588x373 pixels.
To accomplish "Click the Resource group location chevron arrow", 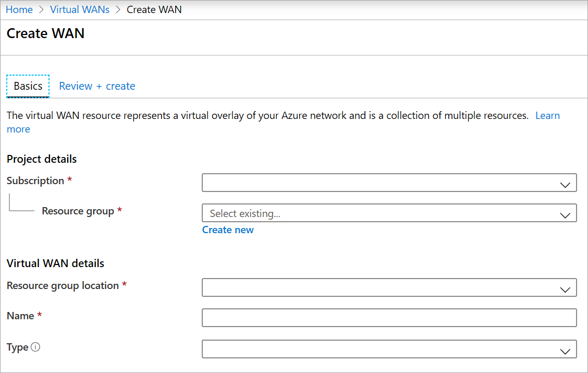I will tap(565, 290).
